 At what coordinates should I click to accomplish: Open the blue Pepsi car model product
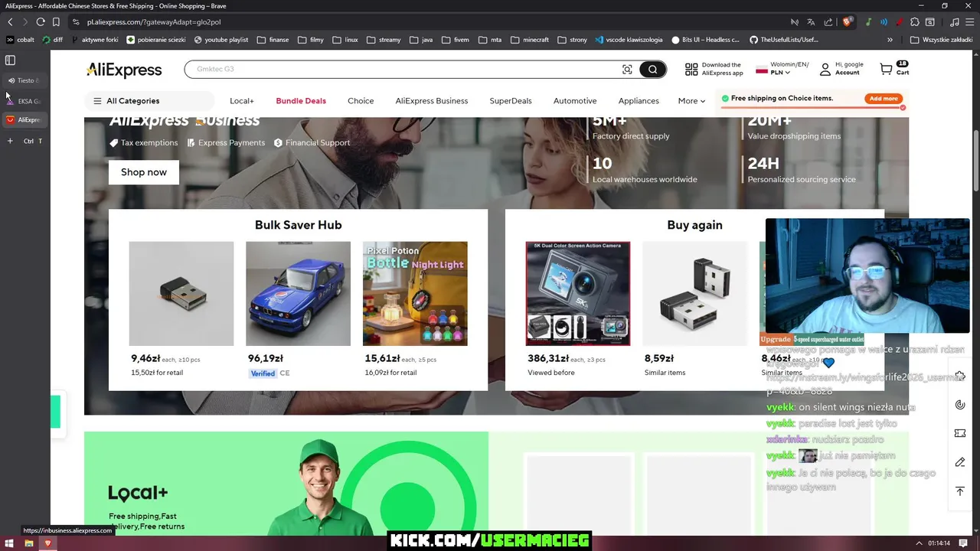click(298, 294)
